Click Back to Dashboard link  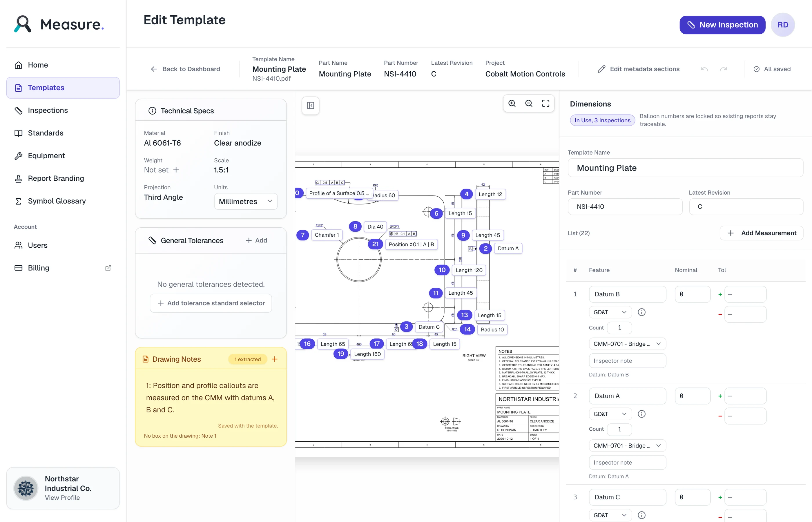[185, 69]
